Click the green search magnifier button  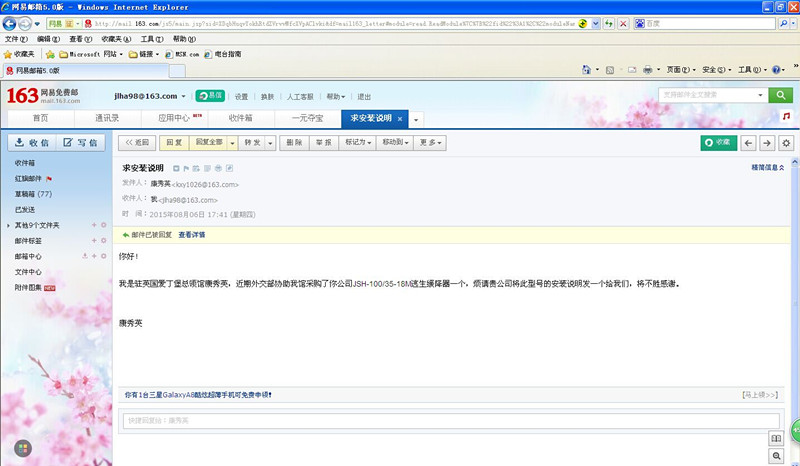tap(781, 95)
